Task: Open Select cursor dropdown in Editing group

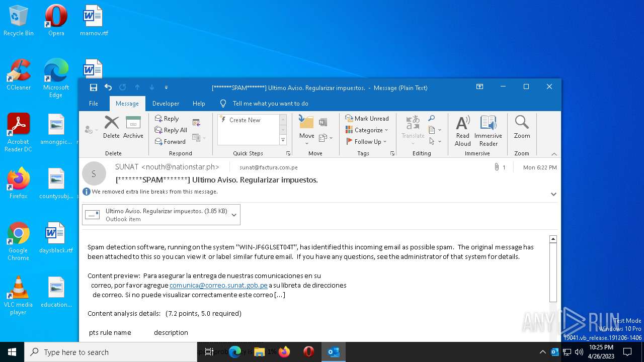Action: [x=435, y=142]
